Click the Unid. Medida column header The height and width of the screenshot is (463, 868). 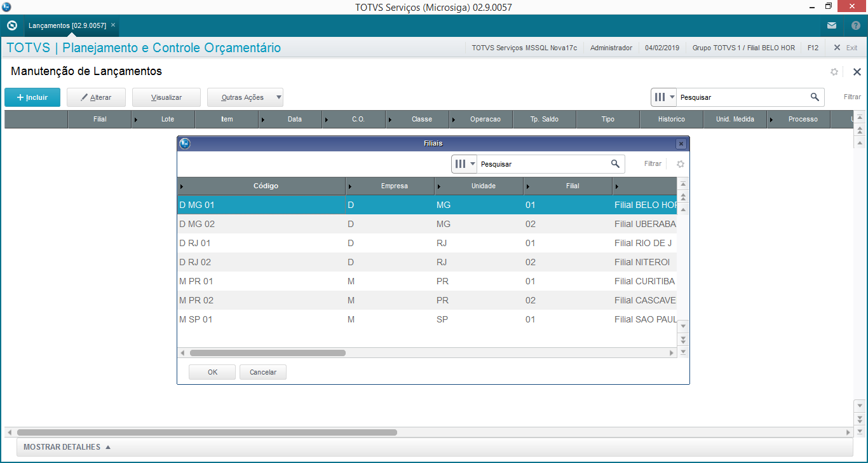pos(735,119)
